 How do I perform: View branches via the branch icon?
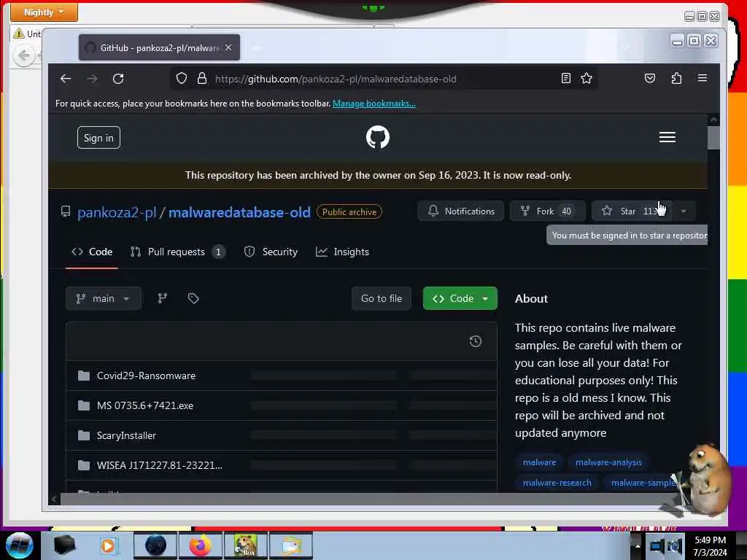[163, 298]
